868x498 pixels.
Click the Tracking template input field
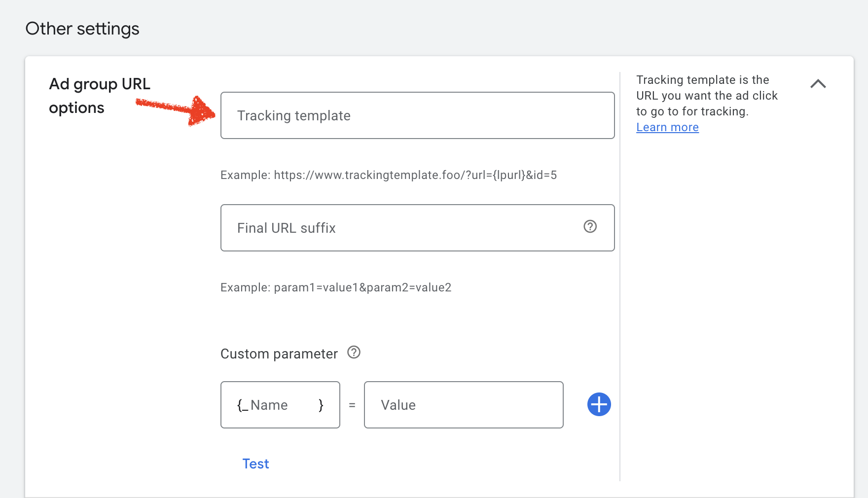click(417, 115)
